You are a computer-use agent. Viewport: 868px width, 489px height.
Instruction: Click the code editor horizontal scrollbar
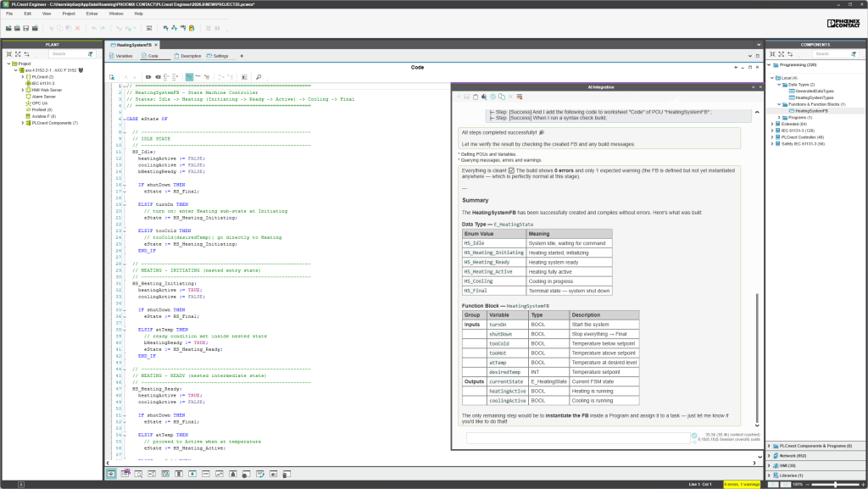click(x=430, y=463)
